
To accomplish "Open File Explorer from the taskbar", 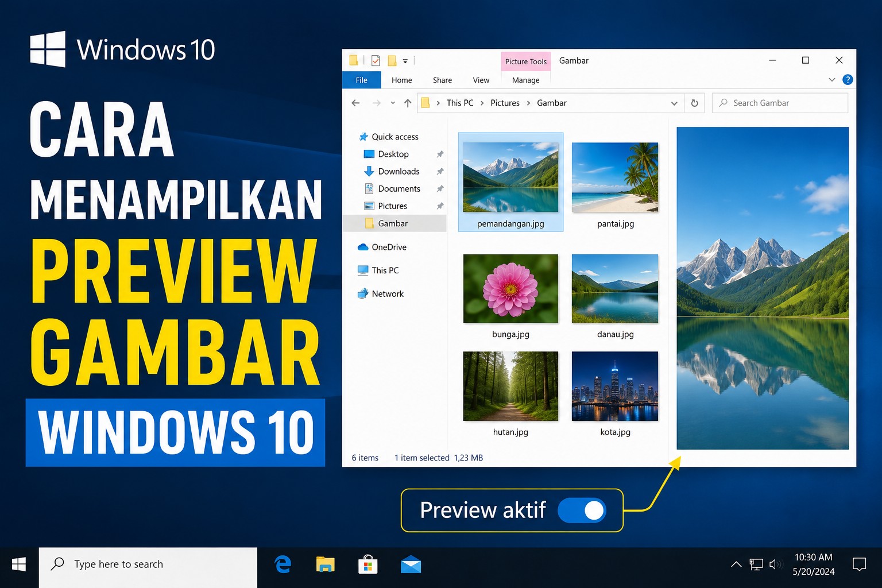I will [326, 565].
